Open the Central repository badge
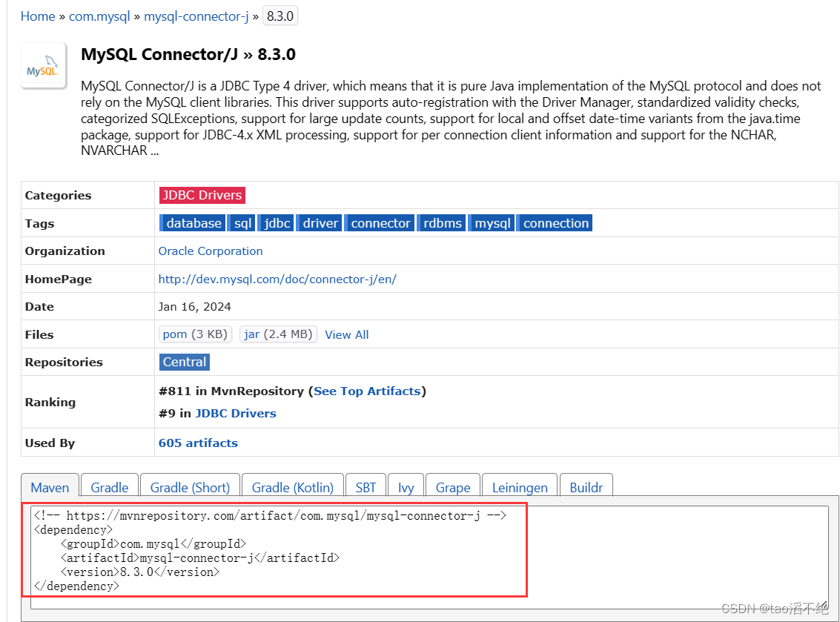This screenshot has height=622, width=840. pyautogui.click(x=185, y=362)
